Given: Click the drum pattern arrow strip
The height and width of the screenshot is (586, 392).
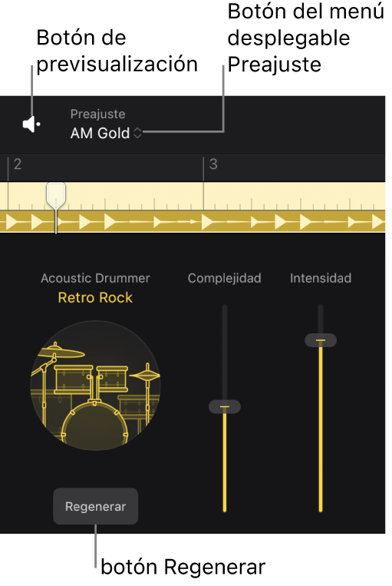Looking at the screenshot, I should coord(193,222).
